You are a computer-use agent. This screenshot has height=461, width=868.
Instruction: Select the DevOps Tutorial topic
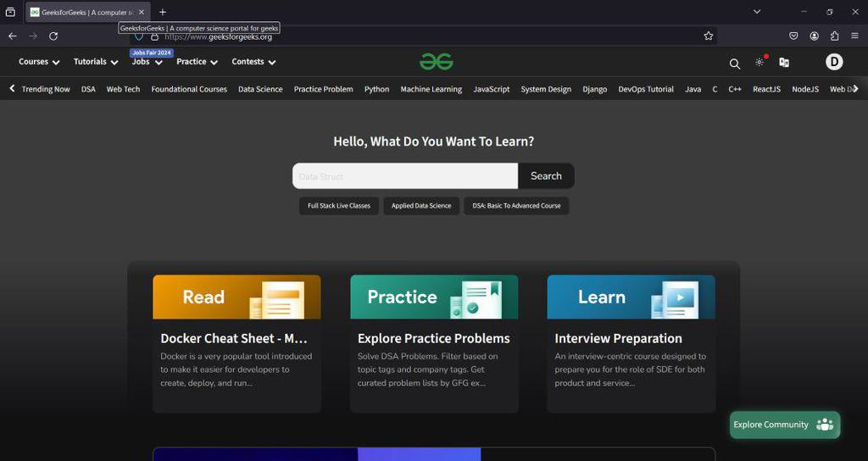[x=646, y=89]
